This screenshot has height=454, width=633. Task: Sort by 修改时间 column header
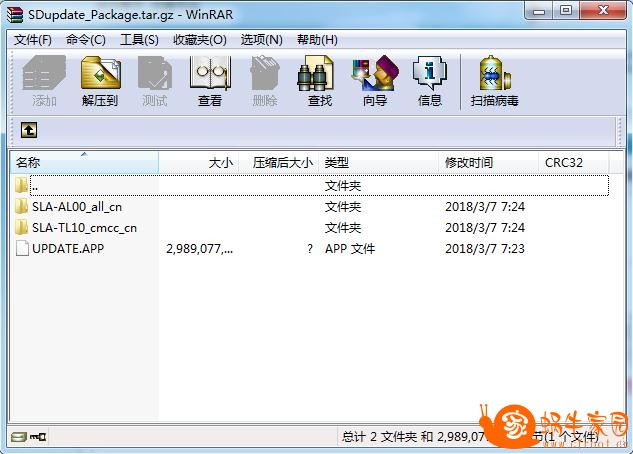(x=488, y=162)
